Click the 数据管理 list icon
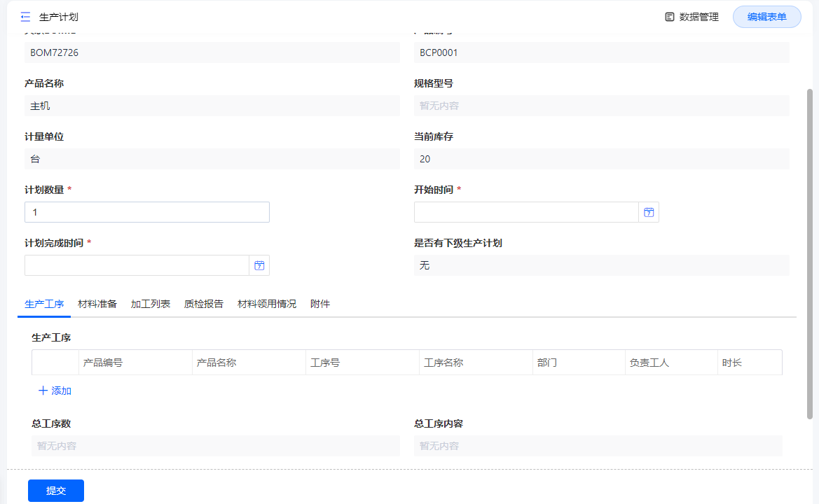The width and height of the screenshot is (819, 504). tap(669, 17)
